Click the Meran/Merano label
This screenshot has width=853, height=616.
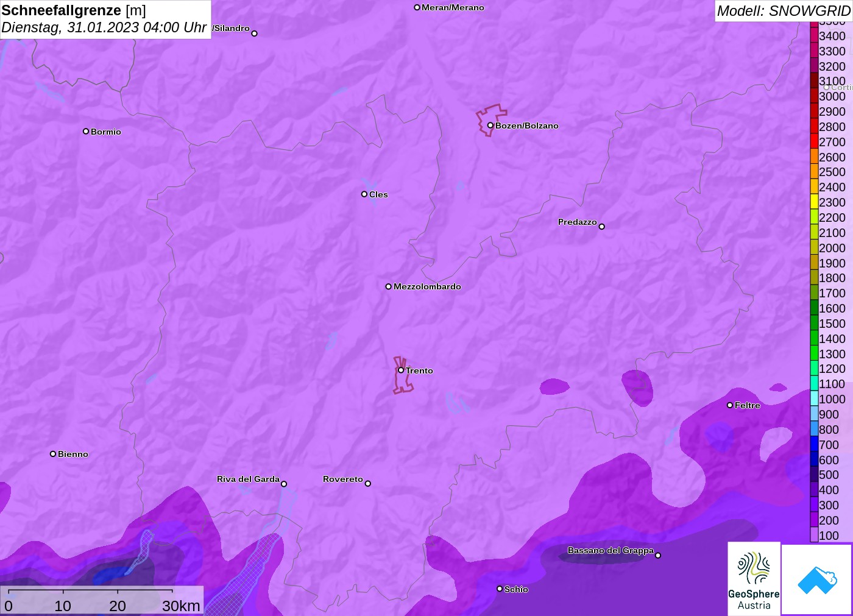pyautogui.click(x=453, y=7)
